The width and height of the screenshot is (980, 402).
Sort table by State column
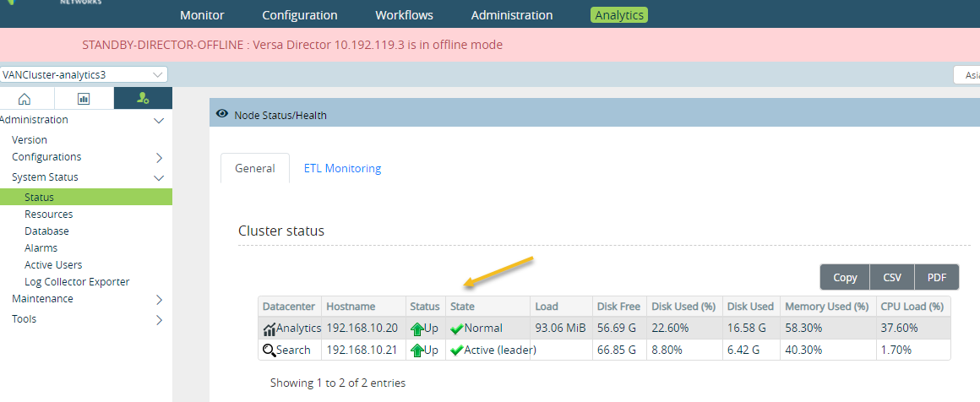coord(488,307)
